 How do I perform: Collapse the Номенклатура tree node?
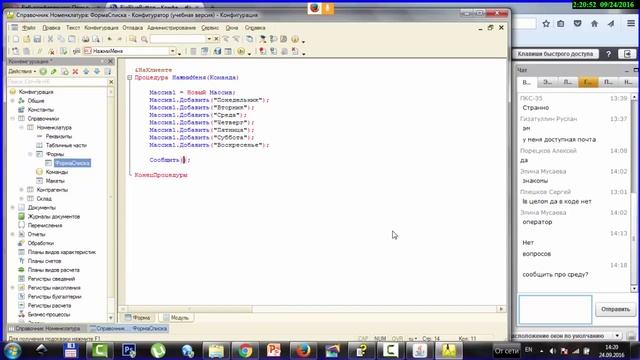click(22, 128)
